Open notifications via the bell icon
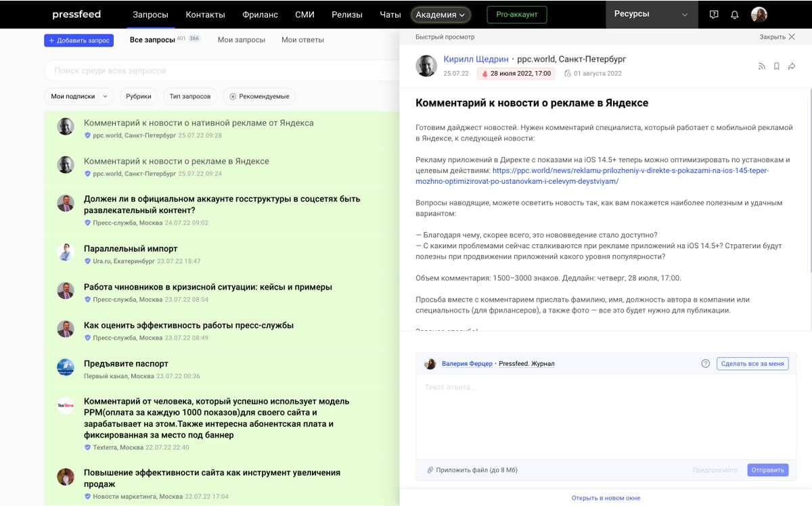The height and width of the screenshot is (506, 812). pos(735,14)
